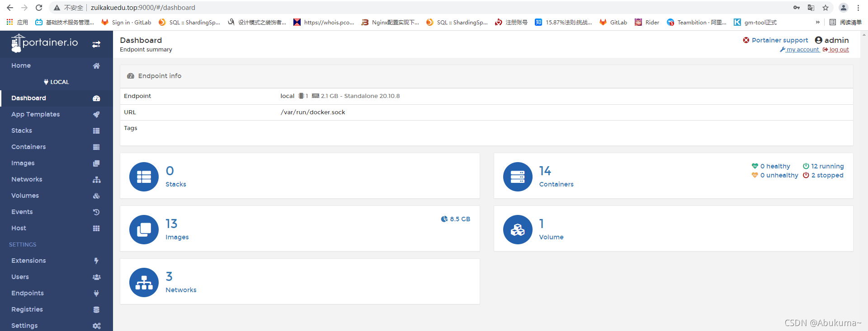The image size is (868, 331).
Task: Click the Settings cogs icon in sidebar
Action: (96, 326)
